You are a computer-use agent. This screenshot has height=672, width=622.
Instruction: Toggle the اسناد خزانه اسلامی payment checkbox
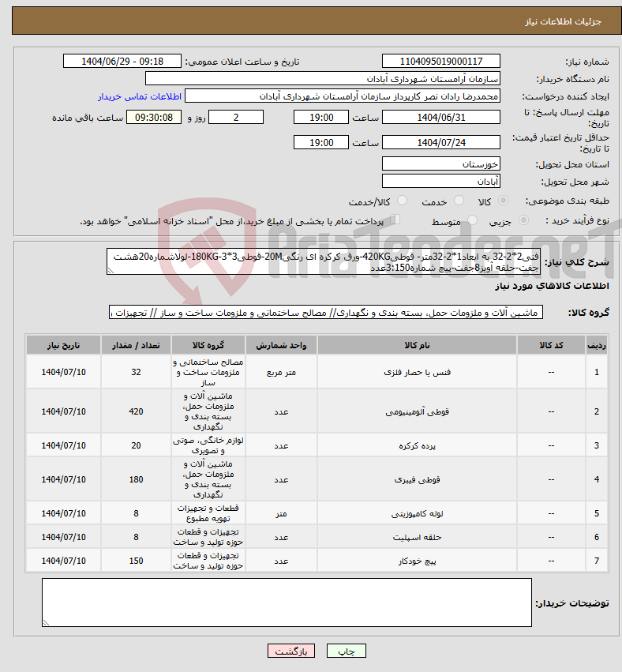coord(395,220)
